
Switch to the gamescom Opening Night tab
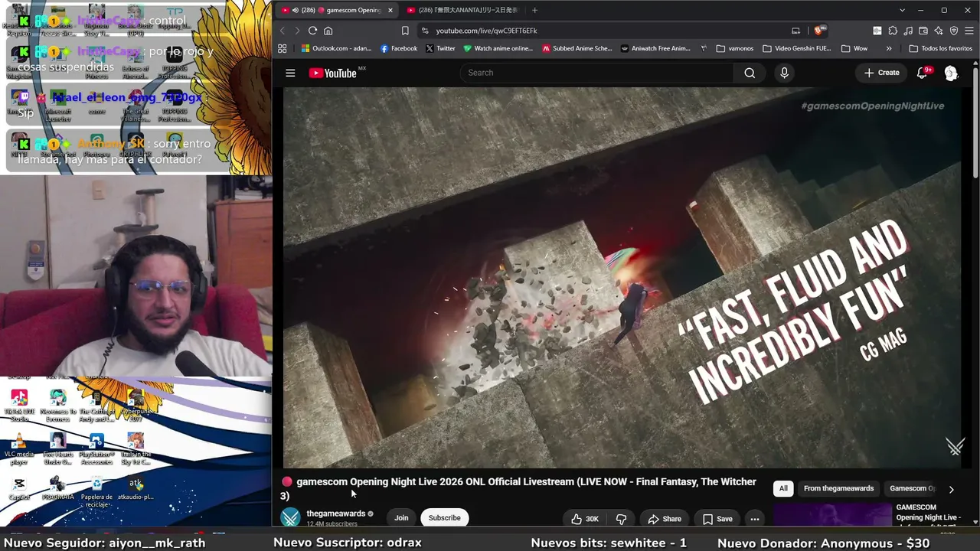click(336, 10)
